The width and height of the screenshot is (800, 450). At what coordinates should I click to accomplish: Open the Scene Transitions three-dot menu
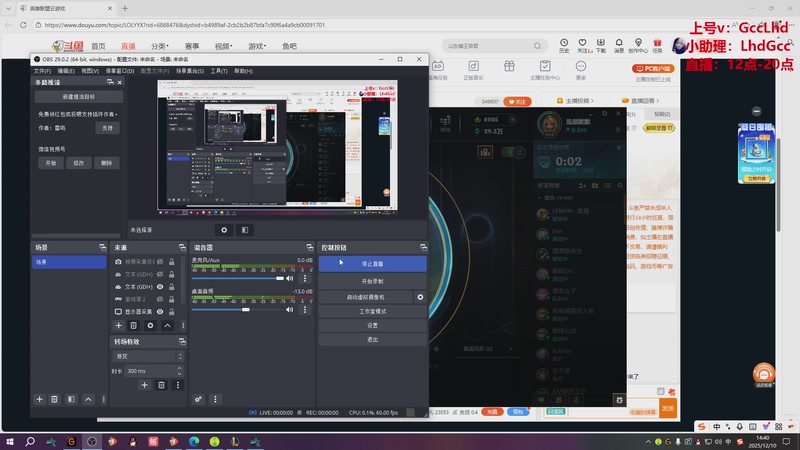tap(178, 385)
